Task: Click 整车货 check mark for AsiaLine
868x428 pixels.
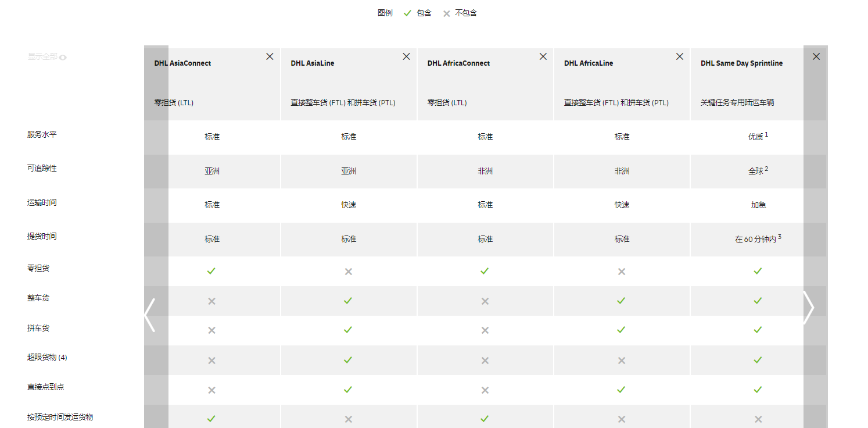Action: [348, 301]
